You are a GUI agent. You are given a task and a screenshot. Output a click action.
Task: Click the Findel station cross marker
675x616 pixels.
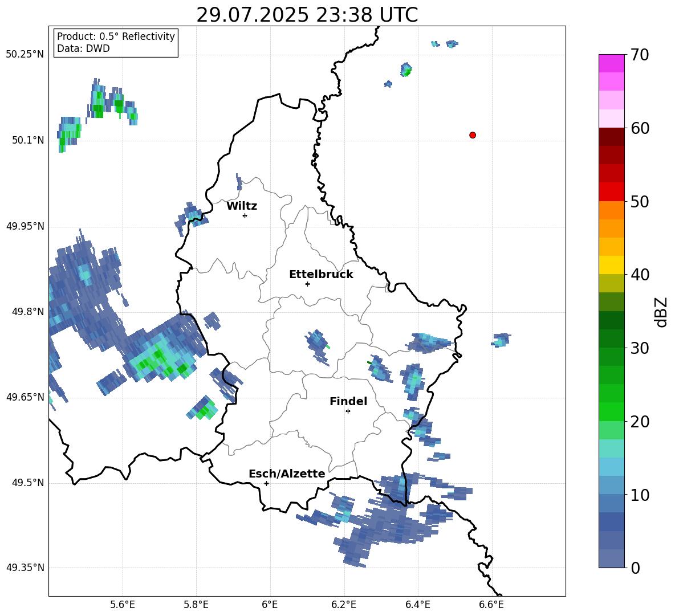tap(348, 411)
